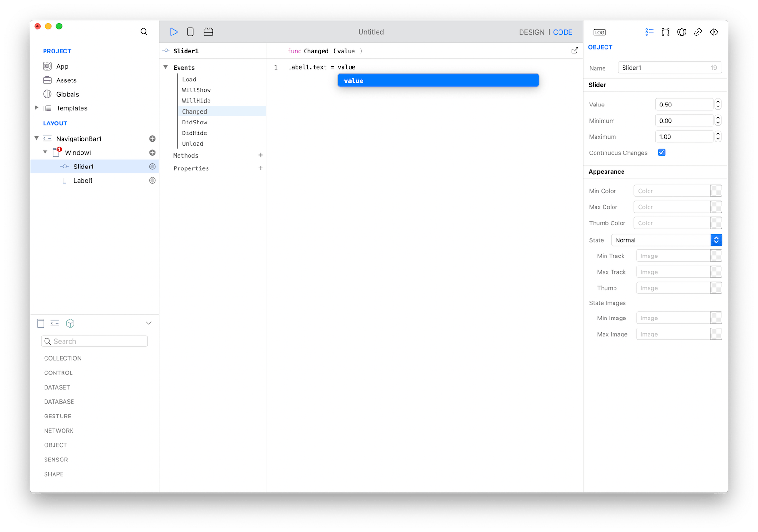Click the Slider1 header slider icon
Viewport: 758px width, 532px height.
pyautogui.click(x=166, y=51)
